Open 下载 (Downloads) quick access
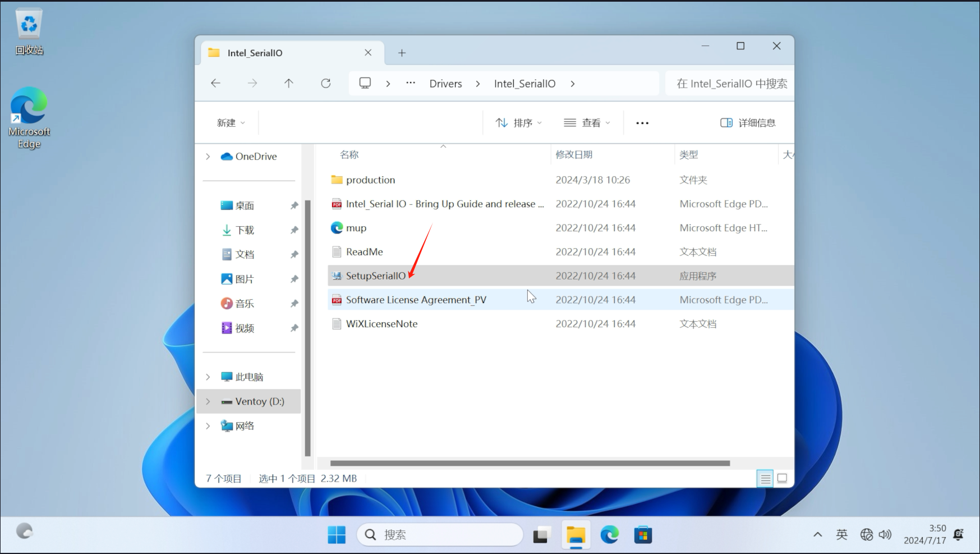Image resolution: width=980 pixels, height=554 pixels. 238,230
